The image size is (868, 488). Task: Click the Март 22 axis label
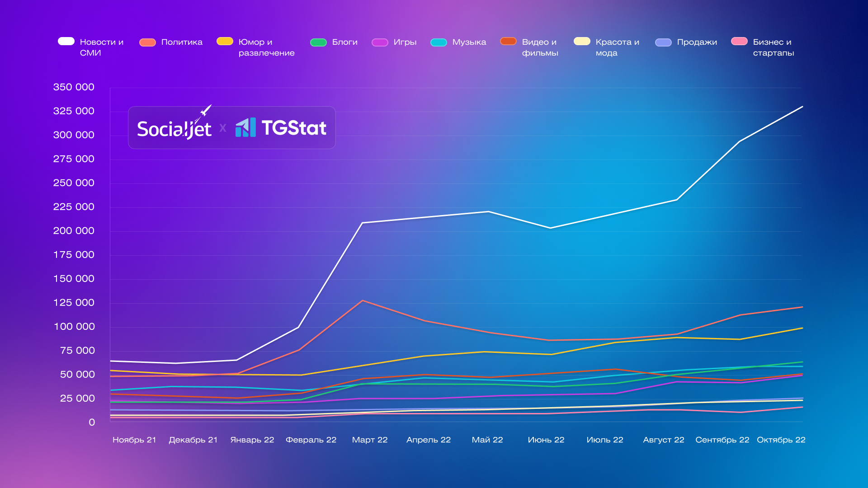(x=370, y=440)
